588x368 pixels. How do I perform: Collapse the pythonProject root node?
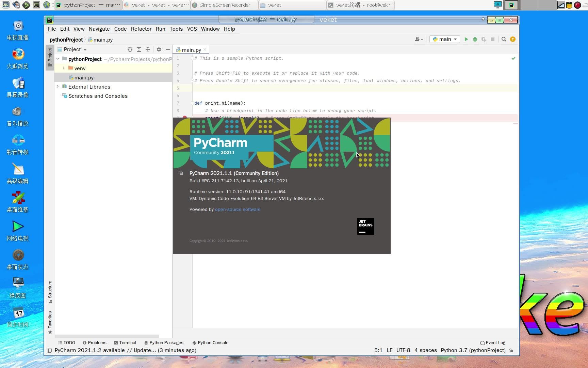tap(58, 59)
